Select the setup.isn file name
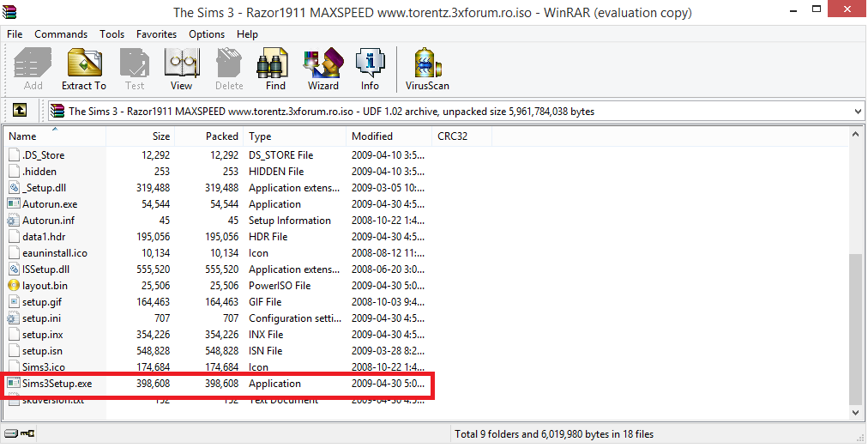Image resolution: width=868 pixels, height=448 pixels. click(x=42, y=351)
